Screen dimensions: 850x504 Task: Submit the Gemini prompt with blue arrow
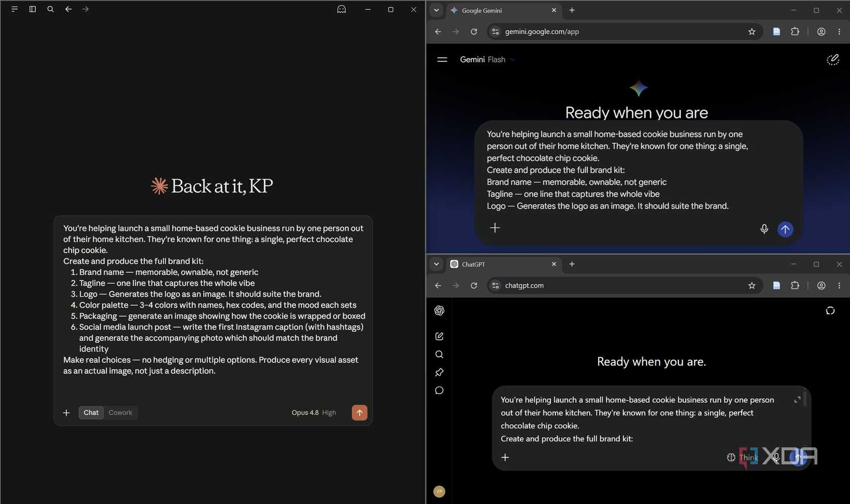[x=785, y=229]
